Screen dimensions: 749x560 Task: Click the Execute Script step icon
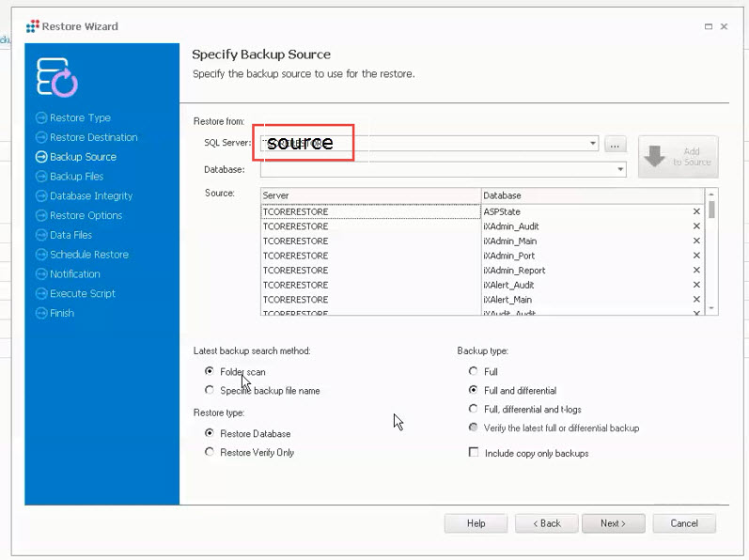(x=41, y=293)
